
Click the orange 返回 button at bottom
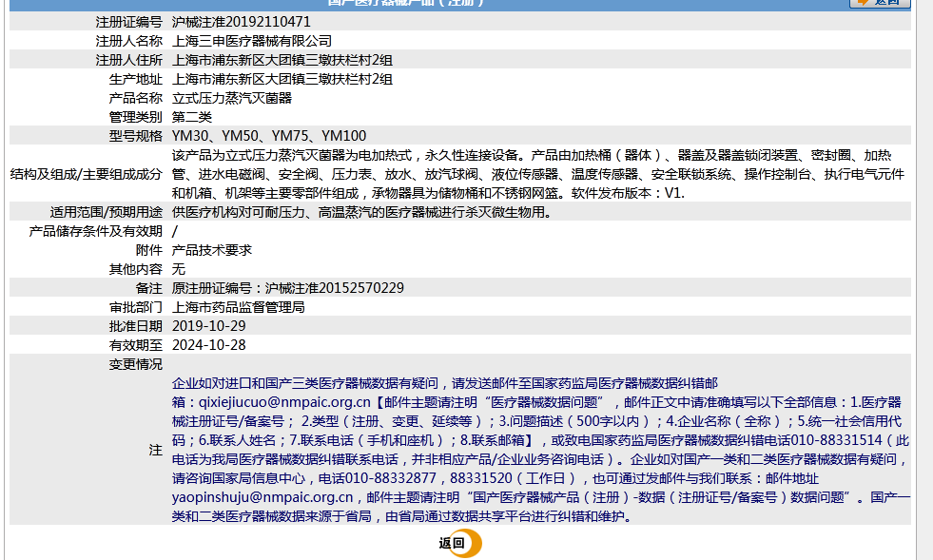tap(460, 543)
